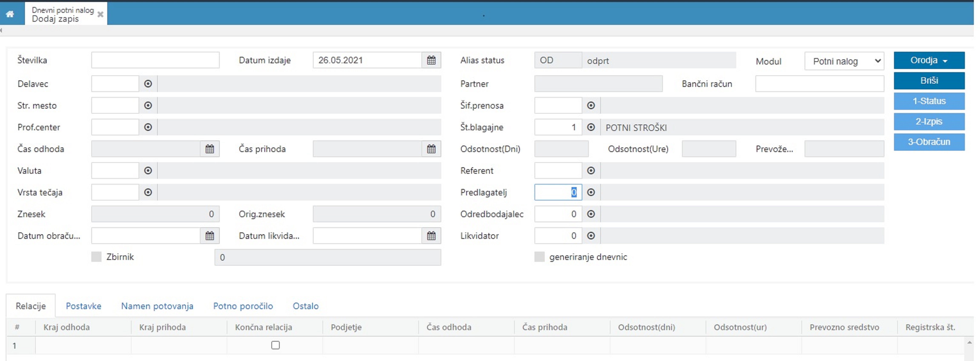Switch to the Postavke tab
This screenshot has width=980, height=361.
(x=83, y=306)
